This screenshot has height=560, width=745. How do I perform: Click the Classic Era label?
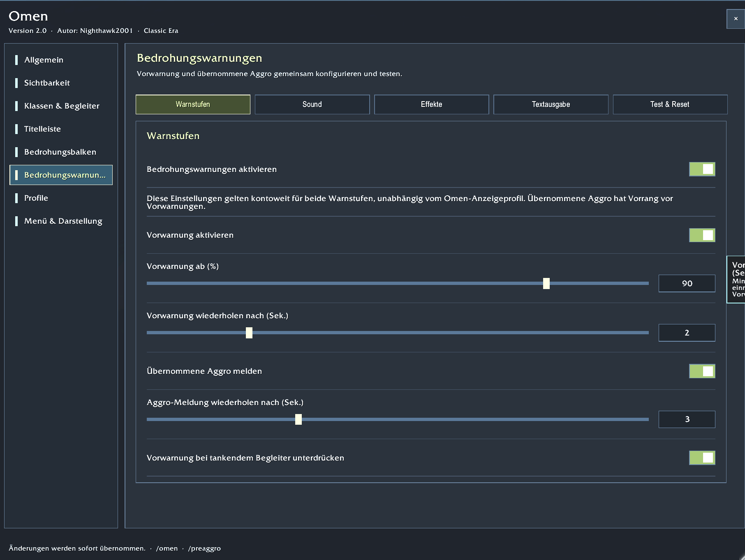coord(161,31)
